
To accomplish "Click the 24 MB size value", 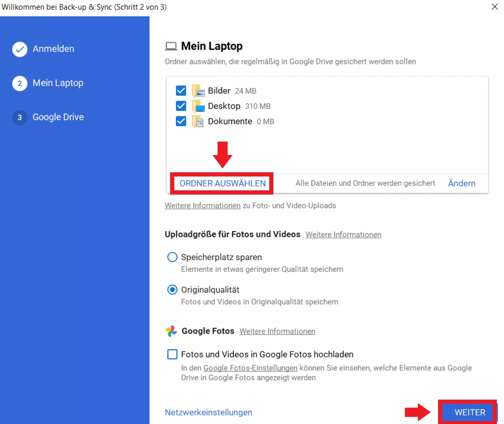I will point(246,91).
